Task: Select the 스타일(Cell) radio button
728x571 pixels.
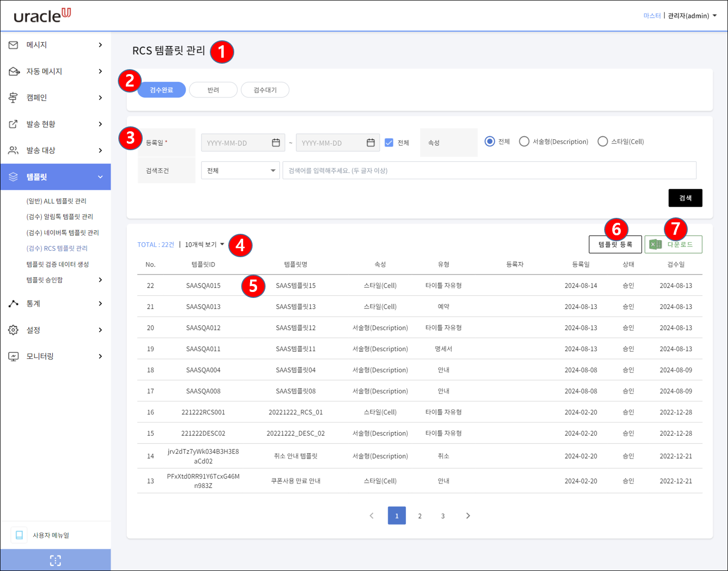Action: tap(603, 141)
